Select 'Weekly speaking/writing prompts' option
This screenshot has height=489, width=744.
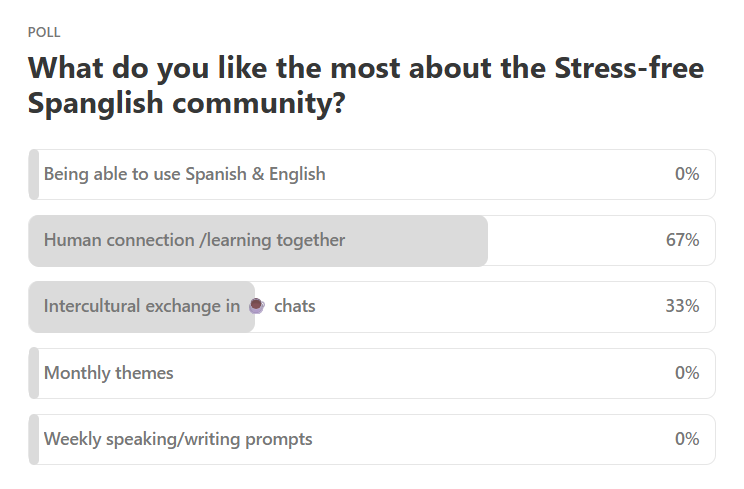point(372,439)
